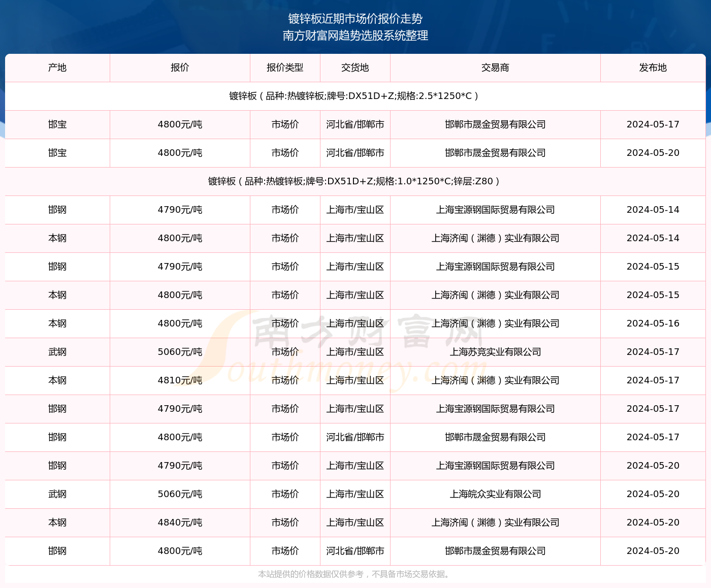The height and width of the screenshot is (588, 711).
Task: Click 邯郸市晟金贸易有限公司 in the 邯钢 2024-05-17 row
Action: [495, 437]
